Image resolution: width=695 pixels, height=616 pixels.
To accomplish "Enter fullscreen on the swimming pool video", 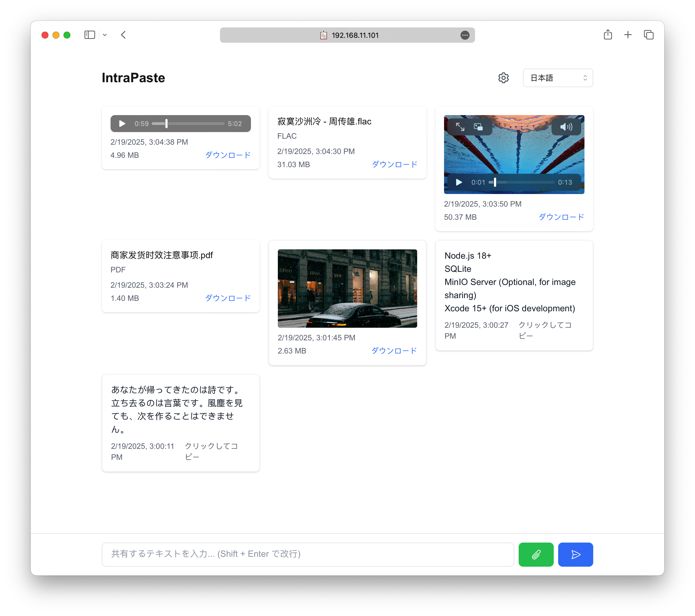I will [460, 127].
